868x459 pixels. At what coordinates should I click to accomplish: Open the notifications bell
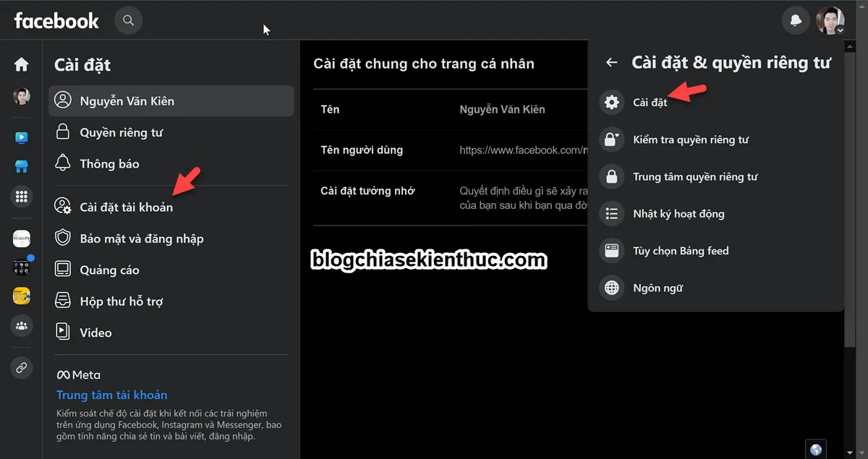click(796, 21)
